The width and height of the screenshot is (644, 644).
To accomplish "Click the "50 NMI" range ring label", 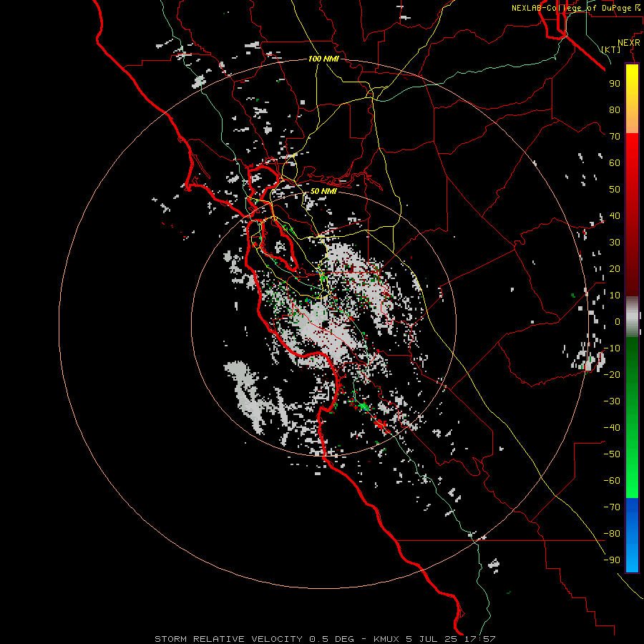I will 323,191.
